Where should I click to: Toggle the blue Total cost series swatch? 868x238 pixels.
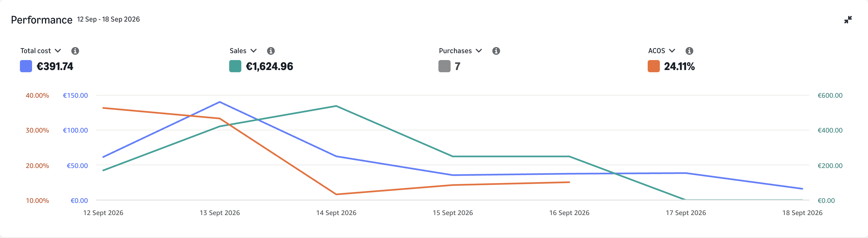click(x=26, y=66)
